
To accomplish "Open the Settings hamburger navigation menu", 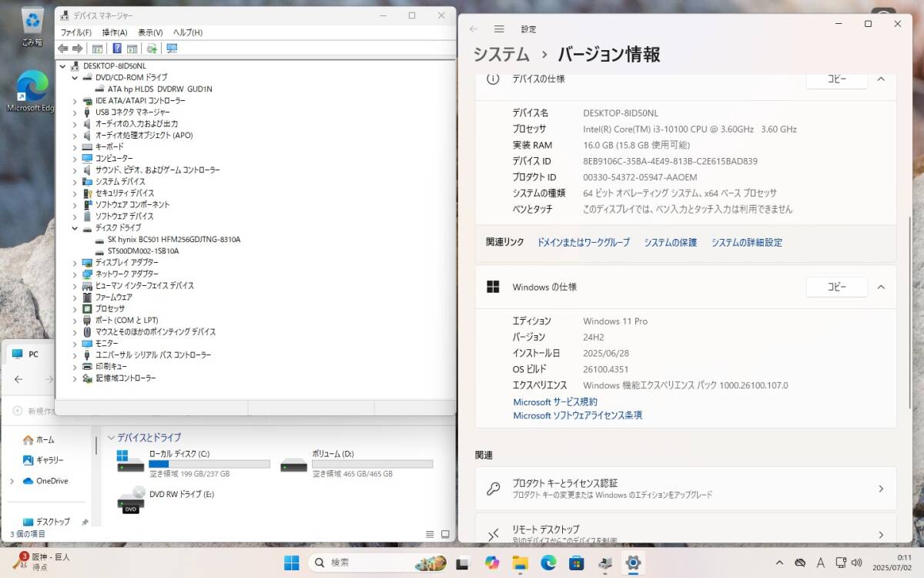I will 499,29.
